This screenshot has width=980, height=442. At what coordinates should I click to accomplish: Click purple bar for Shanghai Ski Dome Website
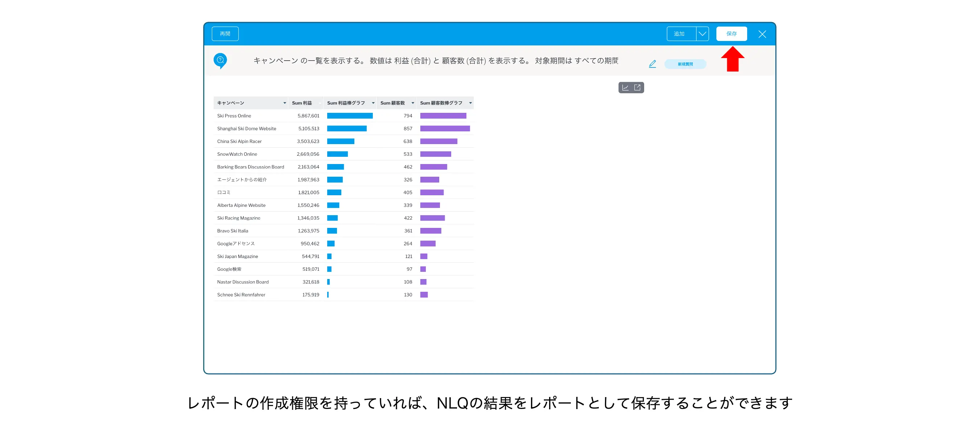(x=445, y=129)
